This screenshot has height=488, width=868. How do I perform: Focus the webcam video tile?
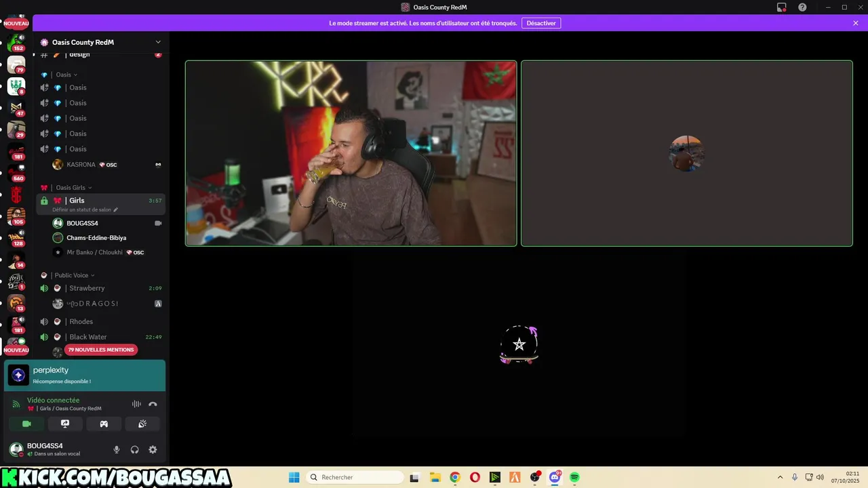coord(351,153)
